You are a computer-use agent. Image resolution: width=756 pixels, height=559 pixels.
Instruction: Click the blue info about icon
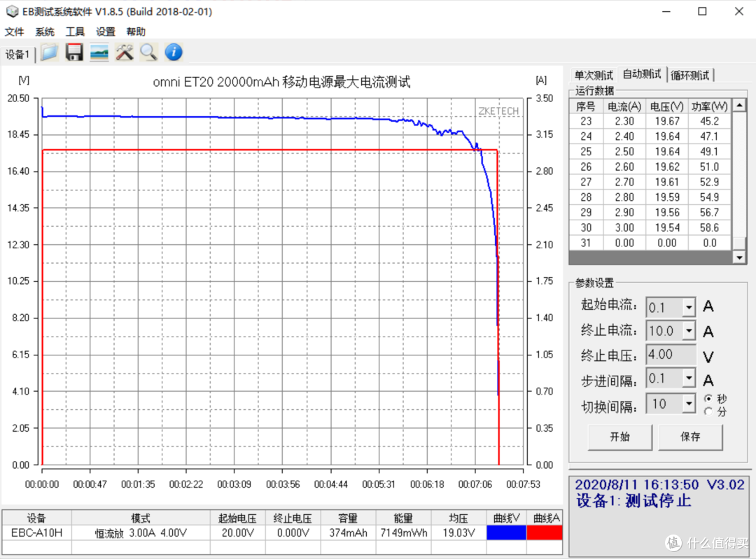pyautogui.click(x=174, y=52)
